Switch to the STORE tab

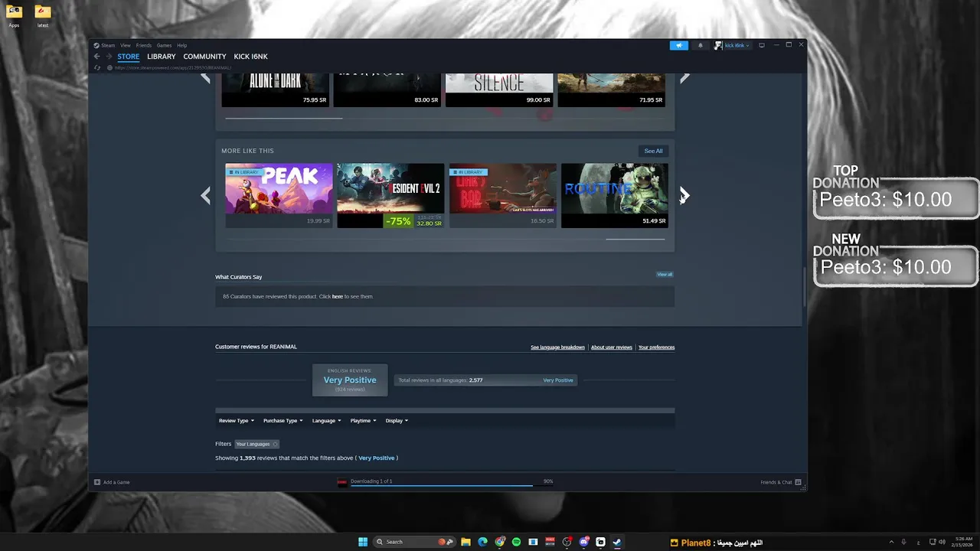129,57
